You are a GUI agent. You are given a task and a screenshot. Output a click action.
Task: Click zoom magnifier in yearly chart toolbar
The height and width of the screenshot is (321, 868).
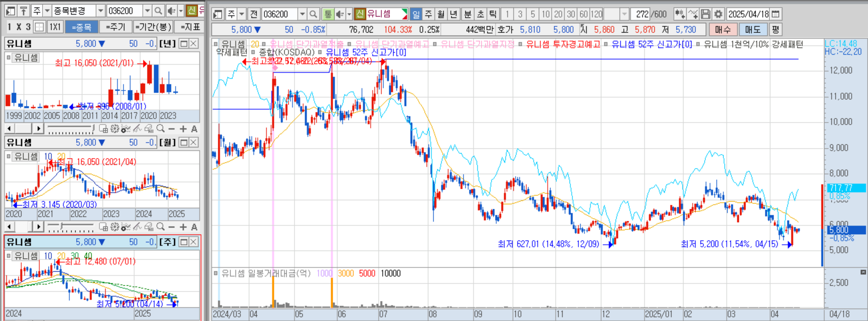pos(160,129)
